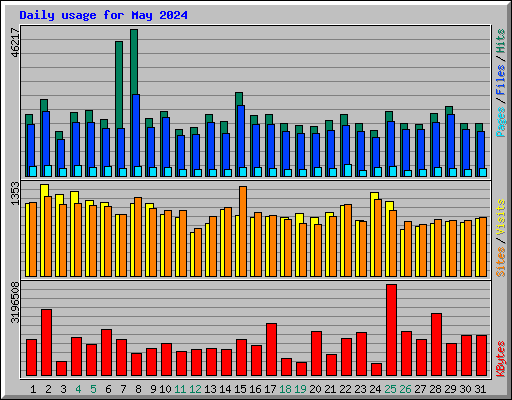Click the Hits legend label

500,41
